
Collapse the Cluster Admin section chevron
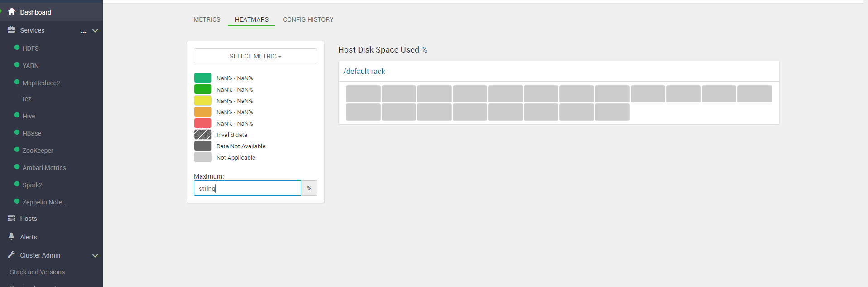coord(95,255)
